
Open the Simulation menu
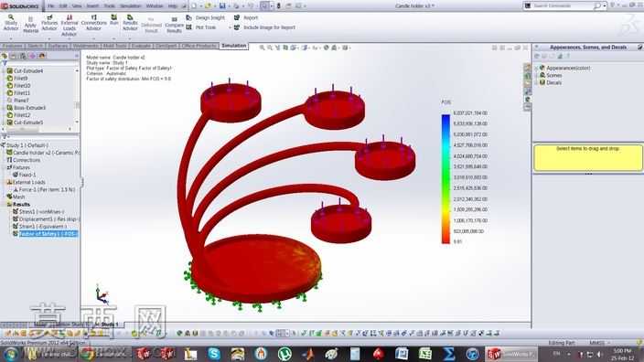tap(130, 6)
